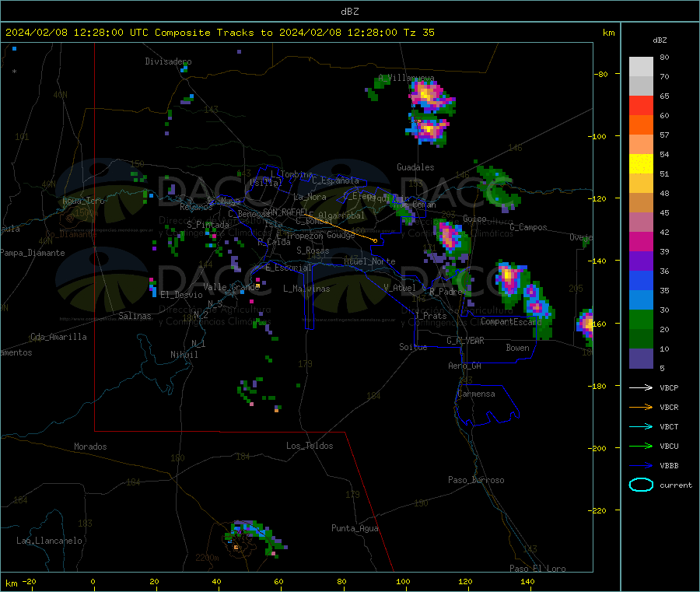700x592 pixels.
Task: Click the blue VBBB arrow legend icon
Action: point(641,466)
